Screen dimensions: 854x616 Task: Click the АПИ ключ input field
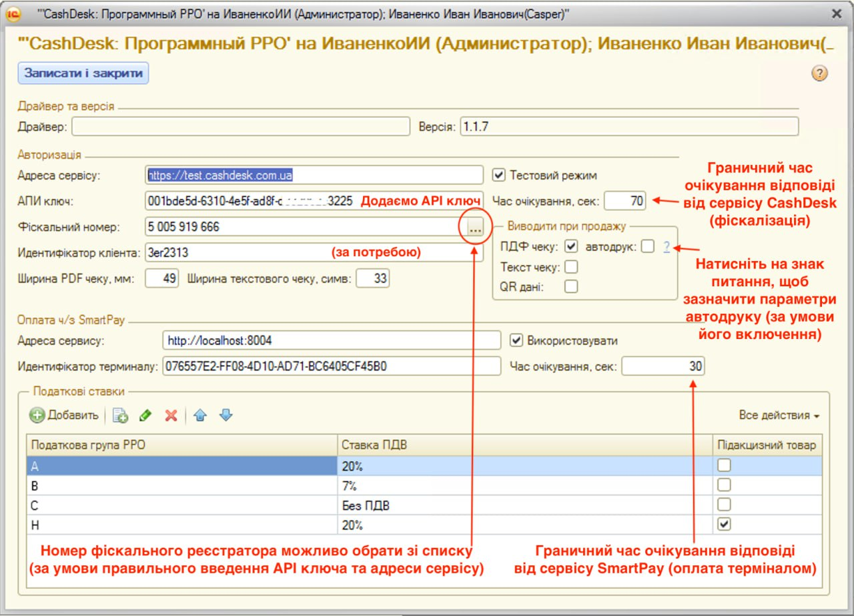(250, 201)
